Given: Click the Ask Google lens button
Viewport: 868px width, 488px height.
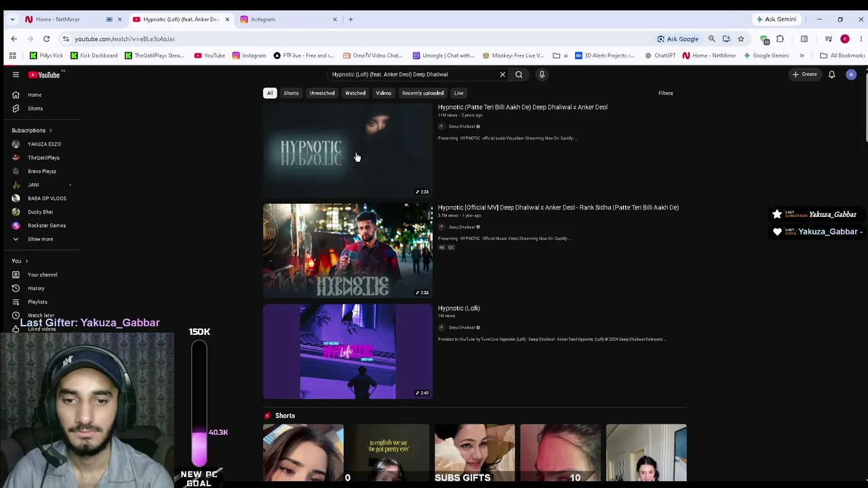Looking at the screenshot, I should (x=677, y=39).
